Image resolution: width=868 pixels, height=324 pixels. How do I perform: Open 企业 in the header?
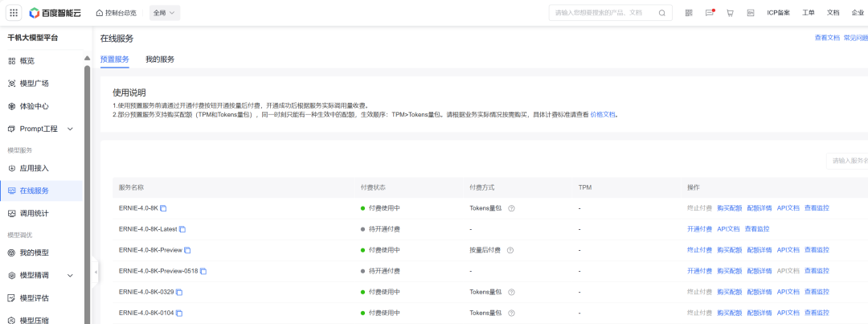[858, 13]
